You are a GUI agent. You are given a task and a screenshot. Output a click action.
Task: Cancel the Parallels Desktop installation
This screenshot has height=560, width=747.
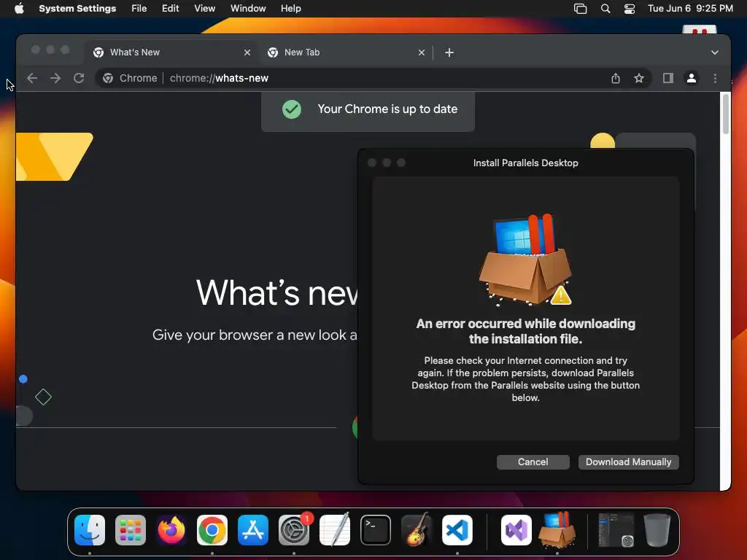(x=533, y=462)
